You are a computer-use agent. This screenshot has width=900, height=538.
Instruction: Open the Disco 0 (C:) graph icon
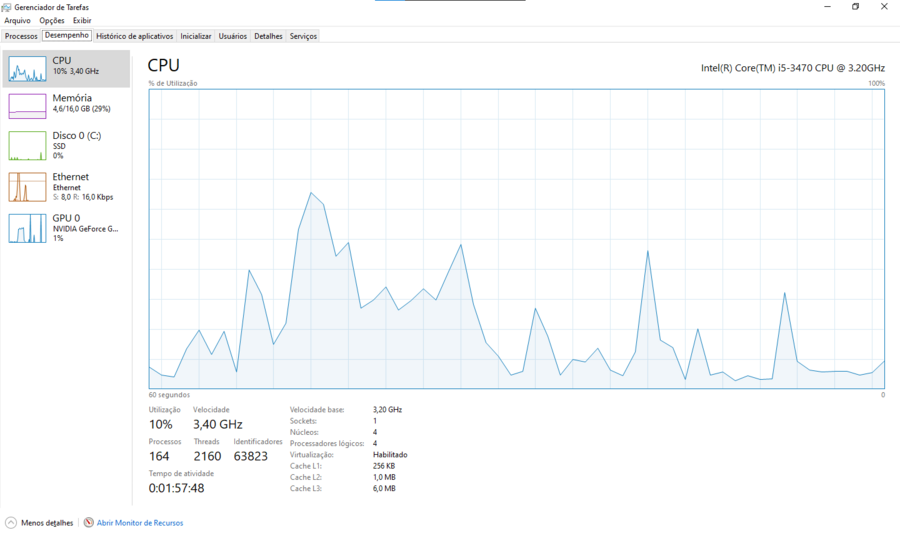[x=27, y=146]
